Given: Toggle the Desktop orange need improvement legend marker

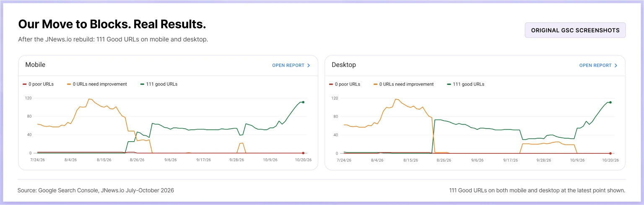Looking at the screenshot, I should (376, 84).
